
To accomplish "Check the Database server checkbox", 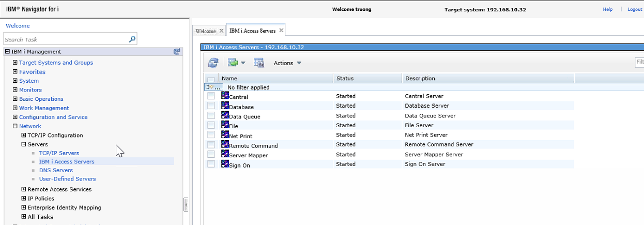I will pyautogui.click(x=211, y=106).
